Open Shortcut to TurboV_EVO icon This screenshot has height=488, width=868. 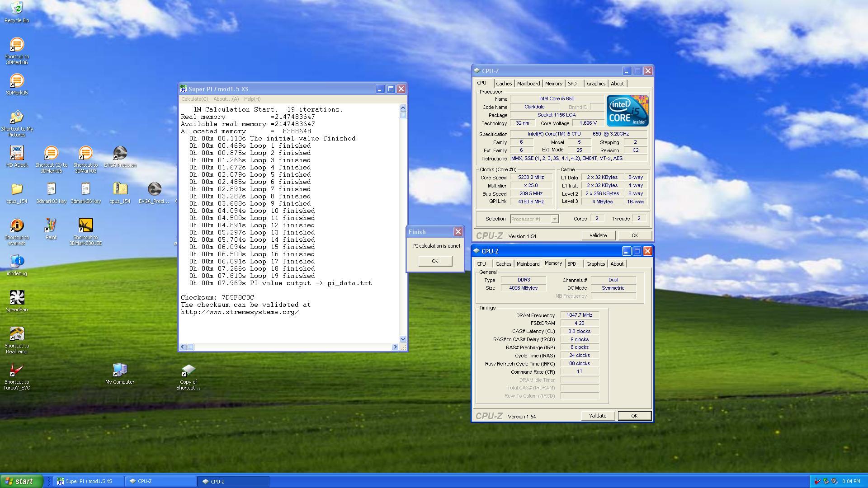(x=17, y=371)
